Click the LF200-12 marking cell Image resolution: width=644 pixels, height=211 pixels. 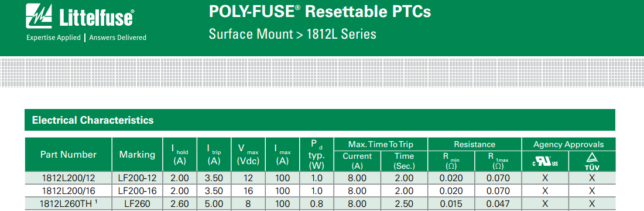tap(137, 178)
